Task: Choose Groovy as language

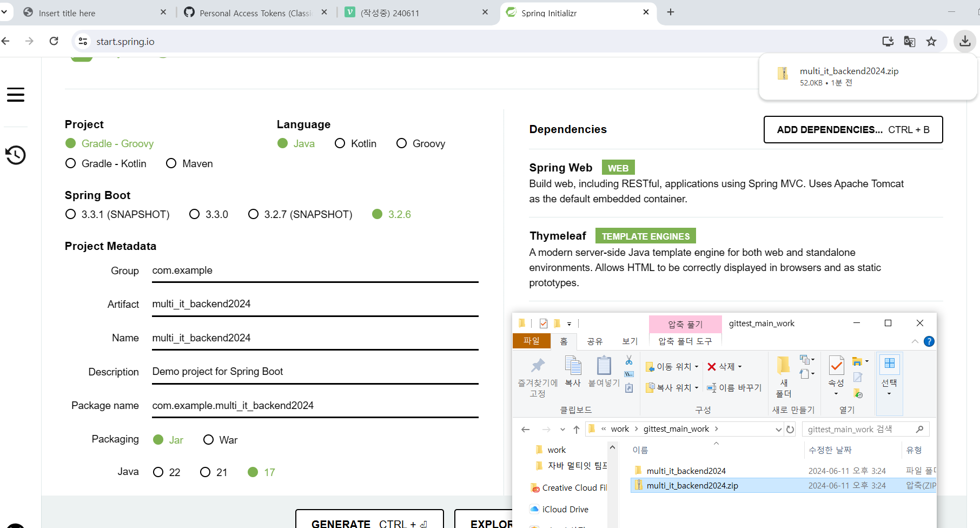Action: (x=421, y=143)
